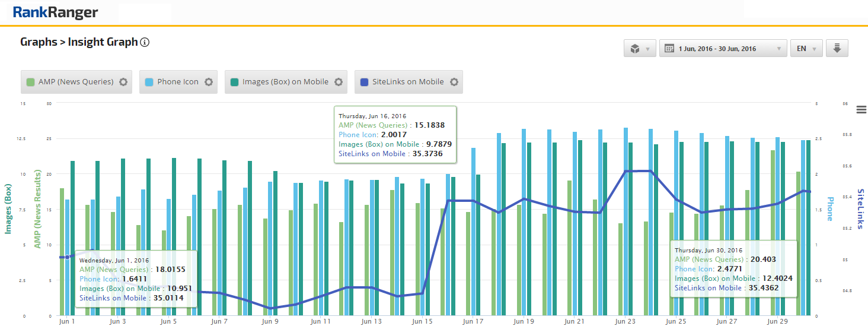The image size is (868, 326).
Task: Click the Insight Graph info icon
Action: (x=145, y=42)
